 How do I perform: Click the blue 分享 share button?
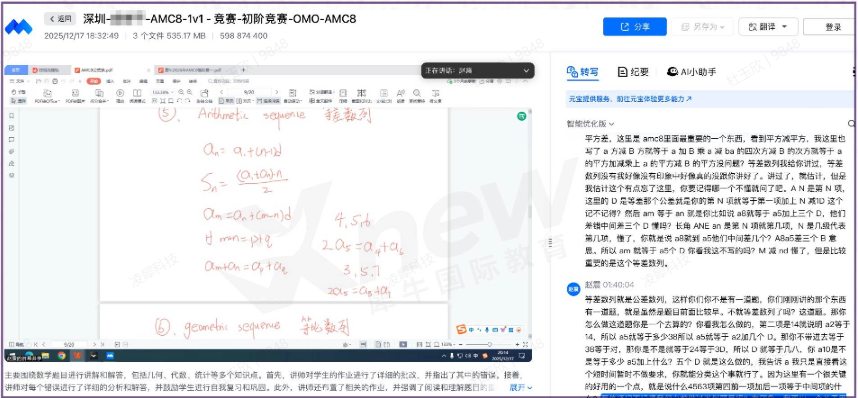pyautogui.click(x=635, y=27)
